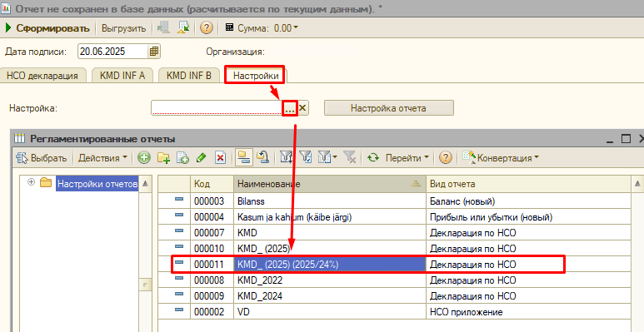Open help in Регламентированные отчеты toolbar
This screenshot has width=644, height=332.
click(446, 158)
